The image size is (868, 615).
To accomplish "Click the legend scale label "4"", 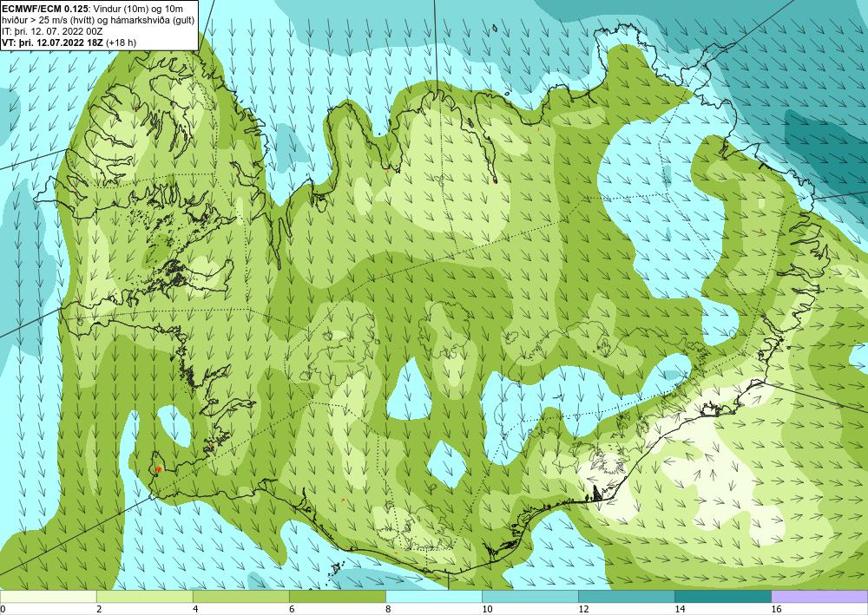I will pos(195,610).
